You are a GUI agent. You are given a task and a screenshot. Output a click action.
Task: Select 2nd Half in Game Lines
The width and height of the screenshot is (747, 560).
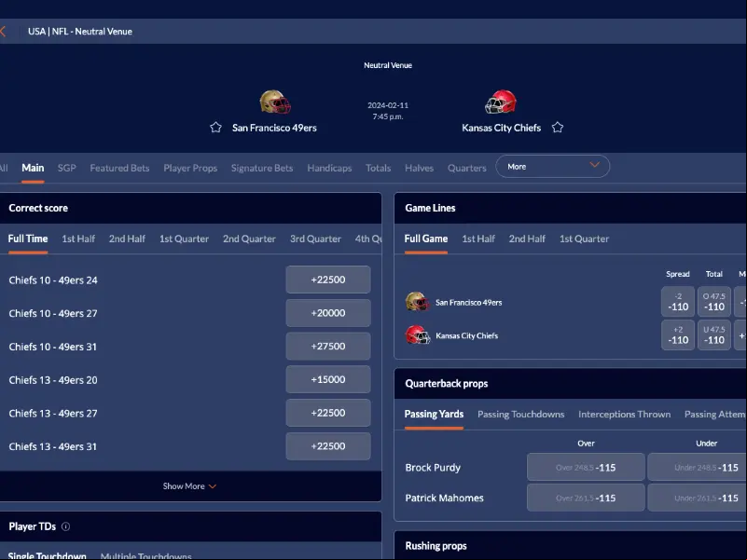click(527, 239)
